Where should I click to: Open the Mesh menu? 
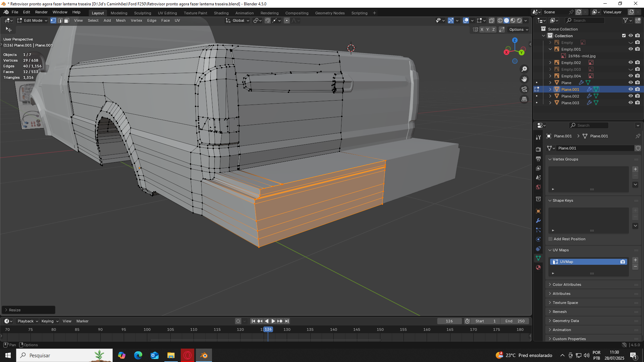click(120, 21)
